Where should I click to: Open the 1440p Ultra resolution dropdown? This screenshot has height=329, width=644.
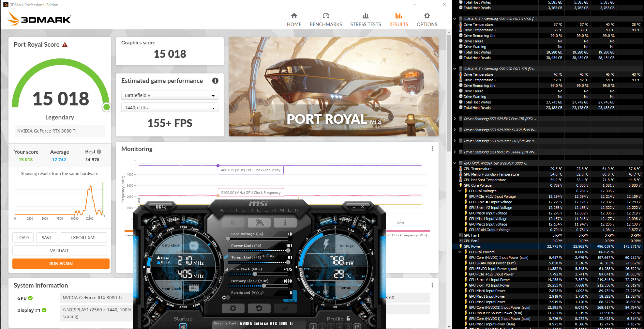click(x=170, y=108)
